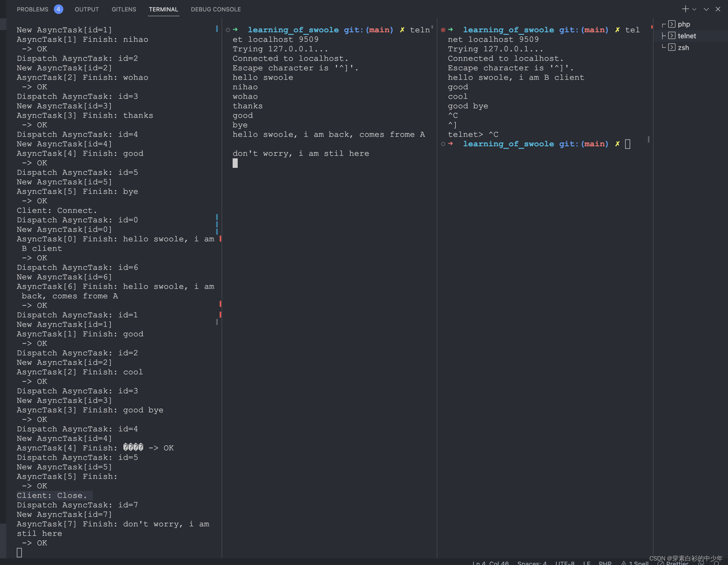
Task: Open the OUTPUT tab
Action: (x=87, y=9)
